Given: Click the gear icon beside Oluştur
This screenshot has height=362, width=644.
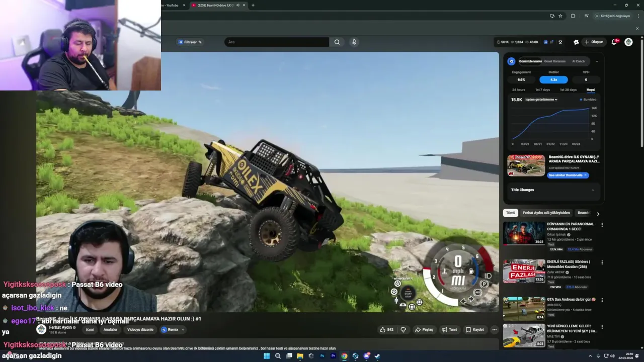Looking at the screenshot, I should coord(576,42).
